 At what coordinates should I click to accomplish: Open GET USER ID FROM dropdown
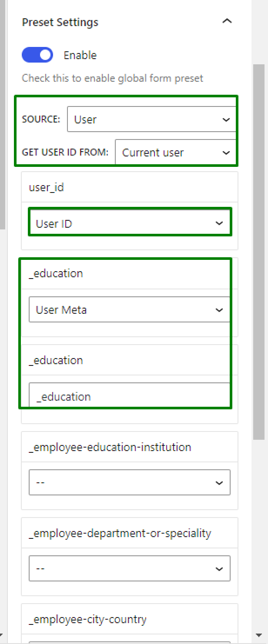coord(176,153)
